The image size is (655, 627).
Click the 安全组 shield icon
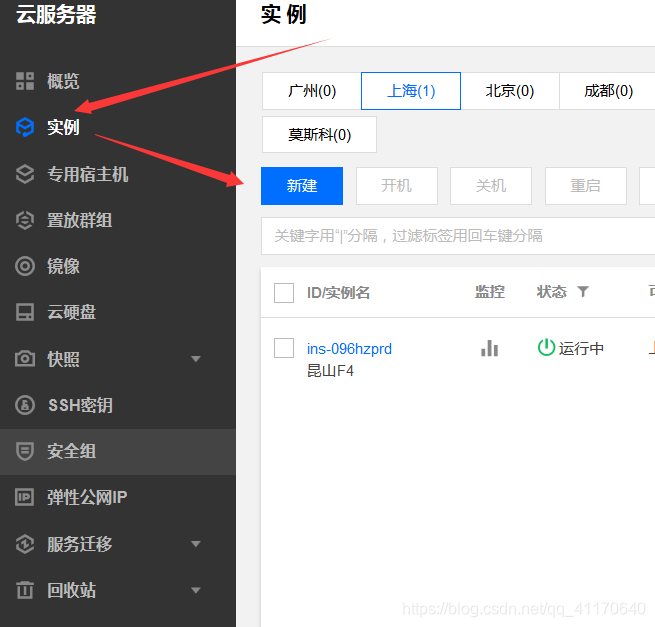(x=25, y=451)
